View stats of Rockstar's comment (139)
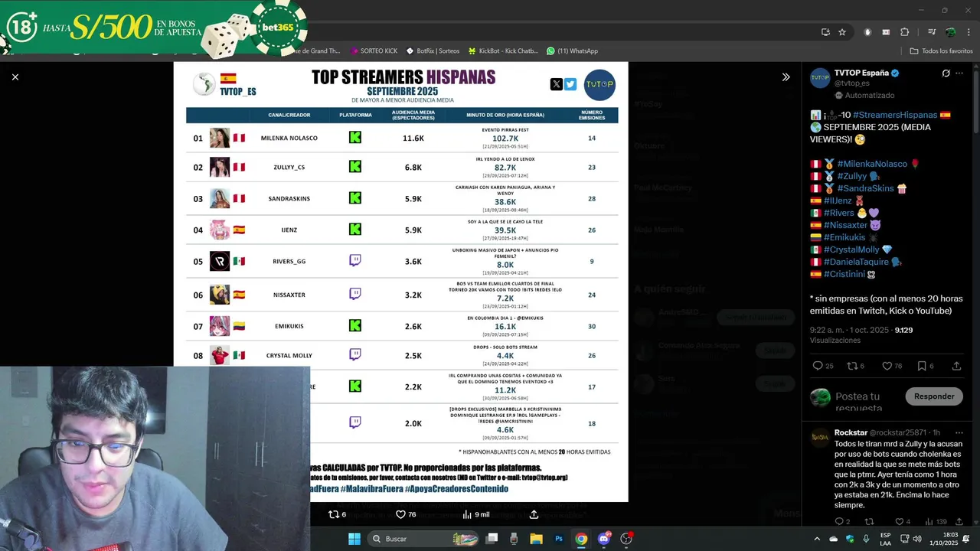The width and height of the screenshot is (980, 551). tap(935, 522)
